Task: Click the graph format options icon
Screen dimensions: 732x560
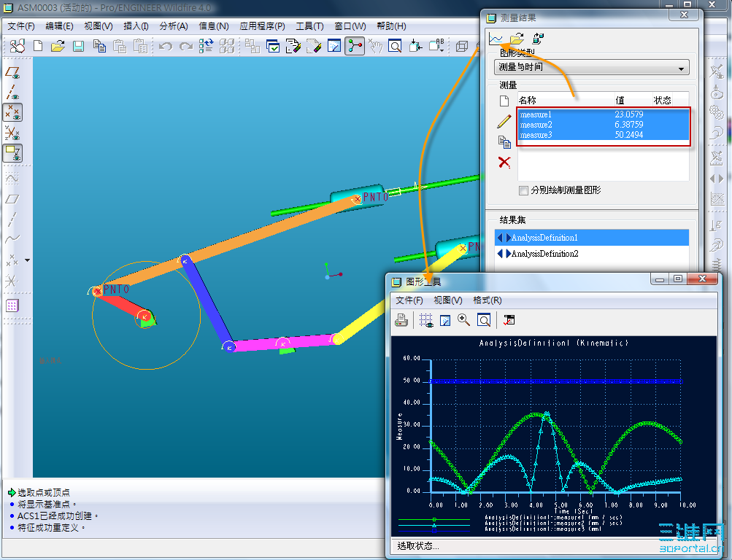Action: coord(509,320)
